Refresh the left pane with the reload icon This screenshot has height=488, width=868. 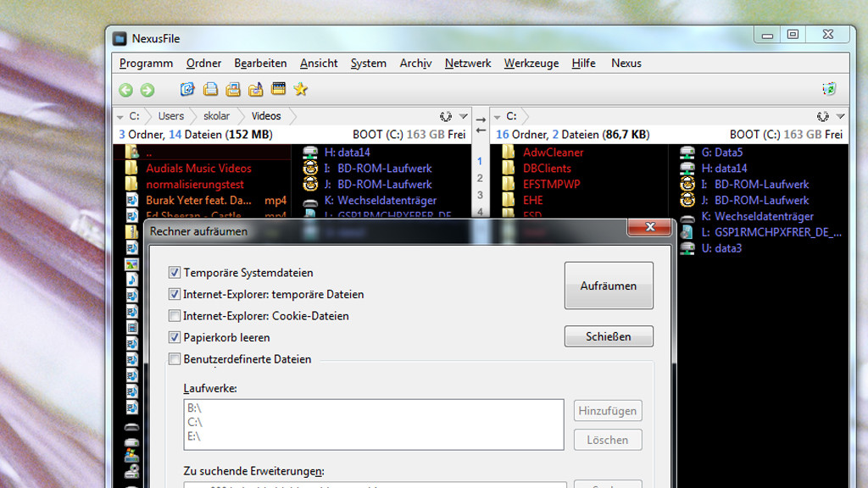(x=446, y=116)
